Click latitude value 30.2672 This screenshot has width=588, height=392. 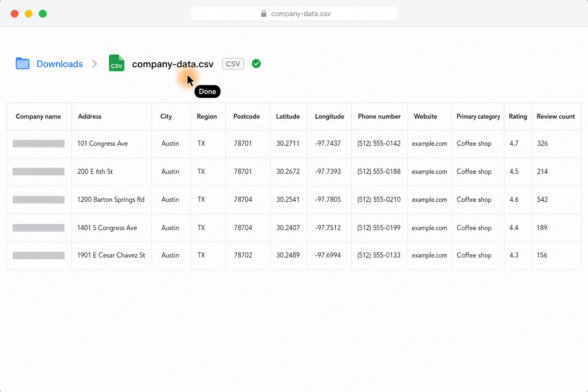[288, 171]
